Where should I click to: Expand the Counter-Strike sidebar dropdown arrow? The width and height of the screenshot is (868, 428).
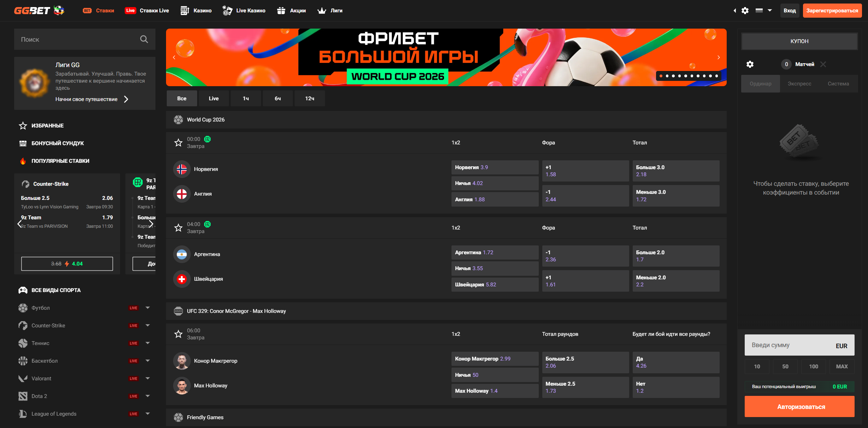tap(148, 326)
